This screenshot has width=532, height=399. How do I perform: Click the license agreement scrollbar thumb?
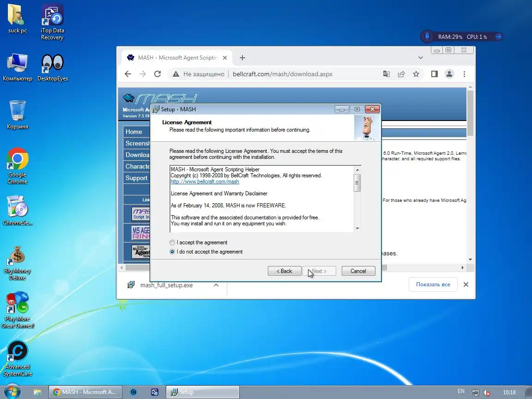point(357,183)
